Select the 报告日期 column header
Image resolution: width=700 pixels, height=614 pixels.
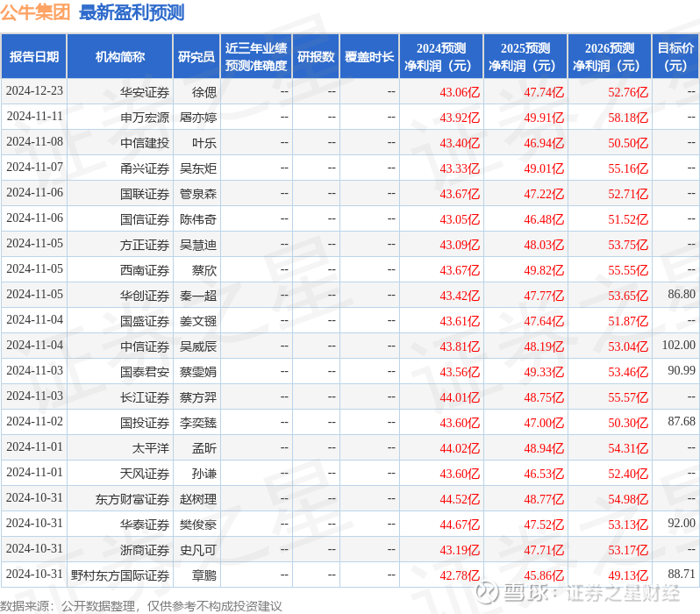tap(34, 56)
